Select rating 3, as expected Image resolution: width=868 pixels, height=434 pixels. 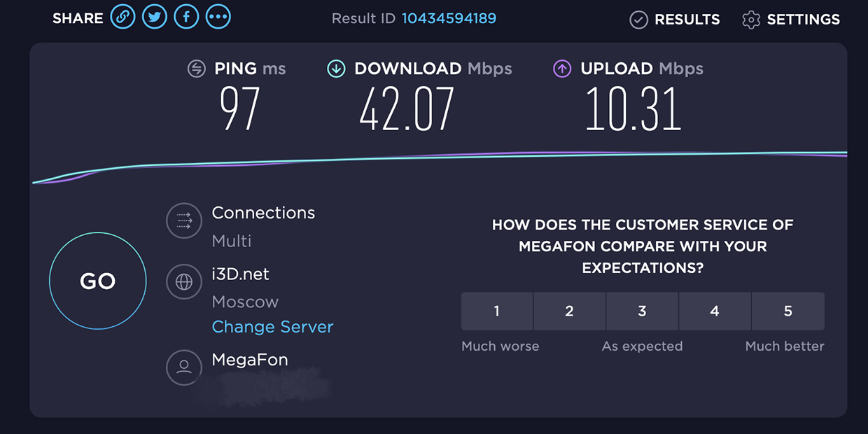pos(642,311)
